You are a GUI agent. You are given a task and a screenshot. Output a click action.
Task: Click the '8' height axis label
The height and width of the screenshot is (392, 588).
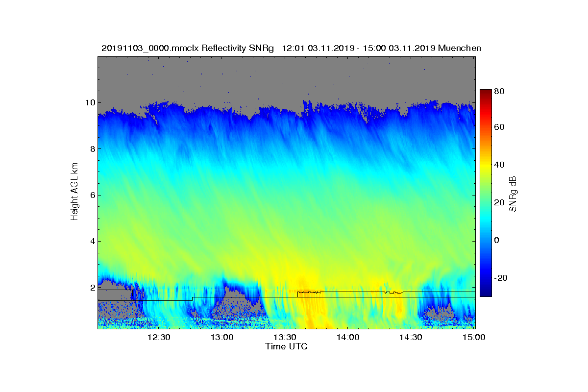coord(92,149)
